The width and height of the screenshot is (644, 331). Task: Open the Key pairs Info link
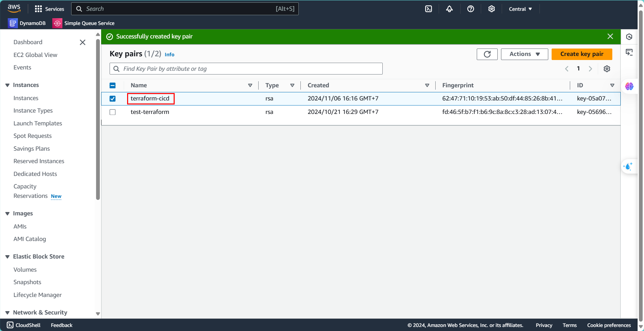(x=170, y=55)
